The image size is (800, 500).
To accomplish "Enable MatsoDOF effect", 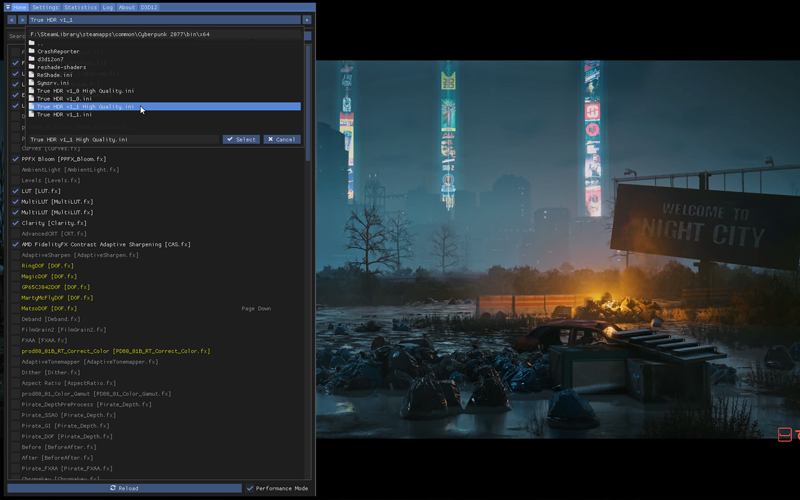I will 15,309.
